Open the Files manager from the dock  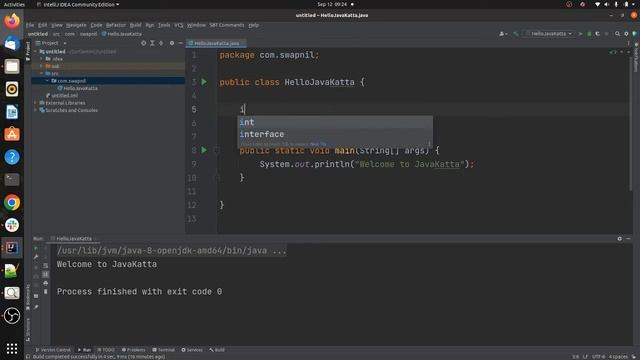tap(12, 66)
